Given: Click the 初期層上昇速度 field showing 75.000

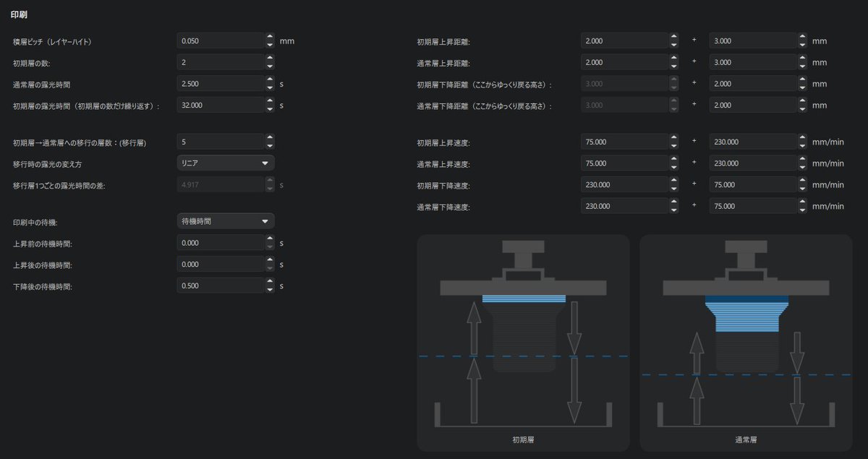Looking at the screenshot, I should point(625,142).
